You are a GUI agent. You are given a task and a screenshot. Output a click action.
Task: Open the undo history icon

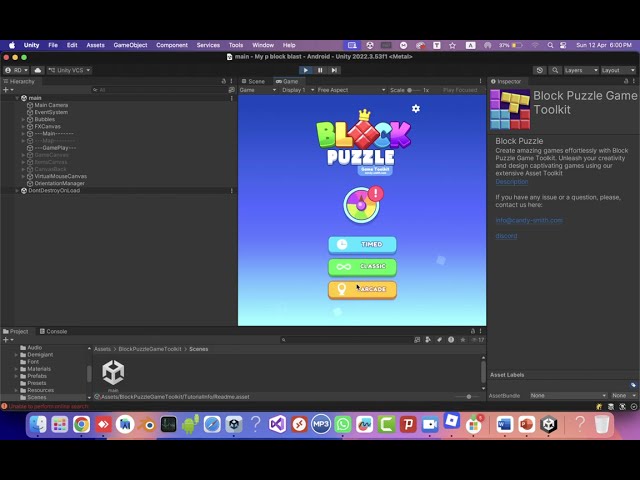tap(540, 70)
